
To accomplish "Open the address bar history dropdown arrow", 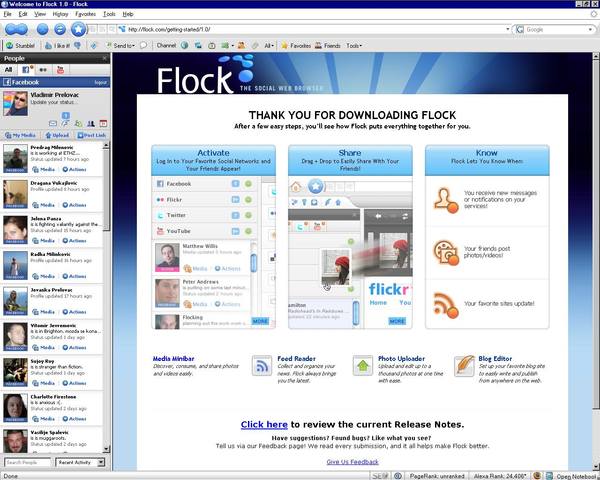I will point(507,29).
